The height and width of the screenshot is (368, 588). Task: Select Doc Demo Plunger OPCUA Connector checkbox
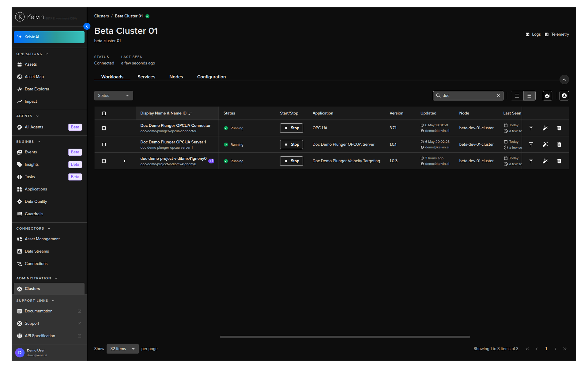104,128
